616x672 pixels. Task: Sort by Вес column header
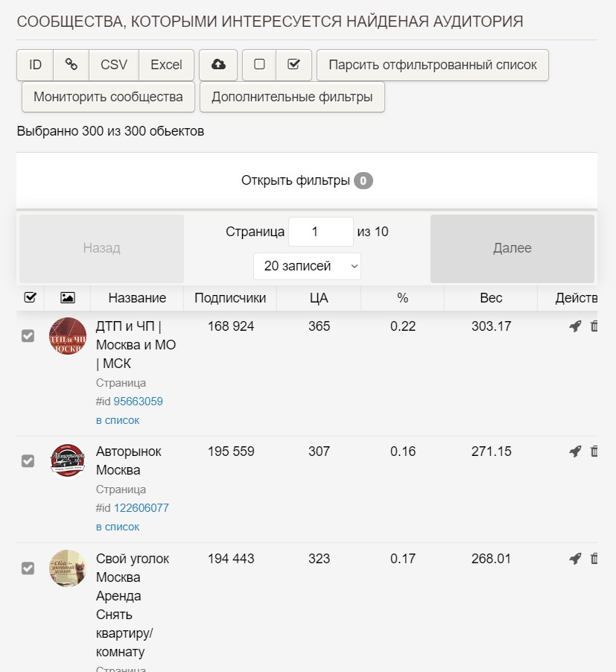pyautogui.click(x=491, y=298)
